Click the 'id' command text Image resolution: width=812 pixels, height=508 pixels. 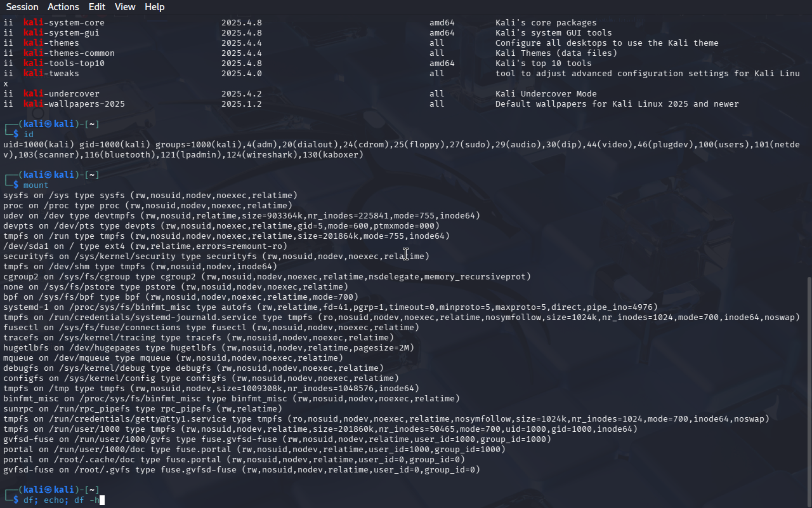(28, 135)
